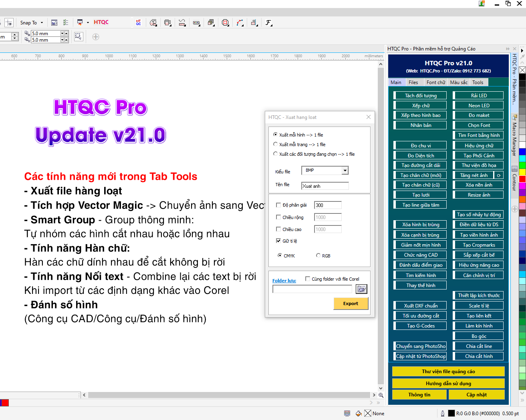Click the Folder lưu link

tap(284, 280)
